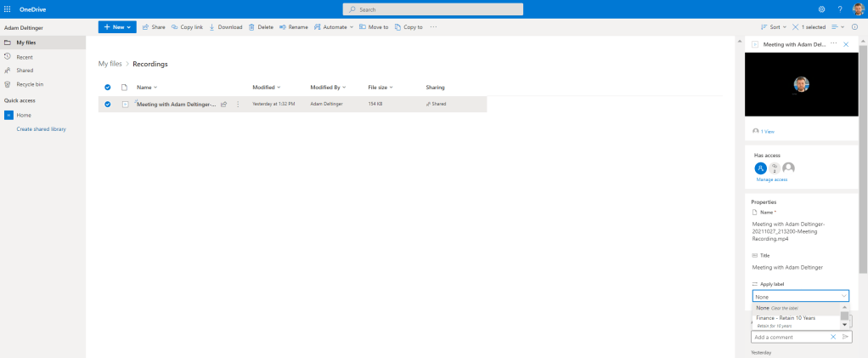Send the comment using the arrow icon
Image resolution: width=868 pixels, height=358 pixels.
tap(845, 337)
